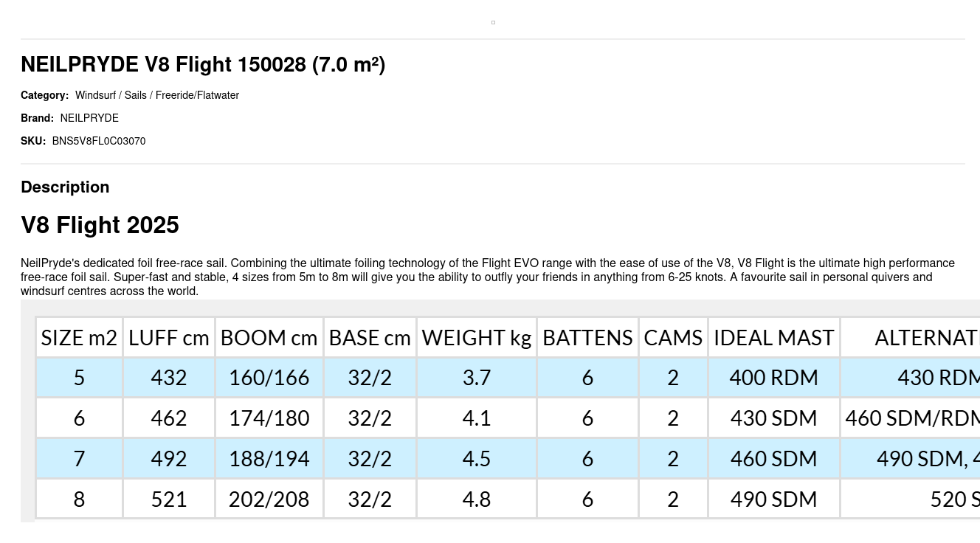980x543 pixels.
Task: Click the IDEAL MAST column header
Action: click(773, 338)
